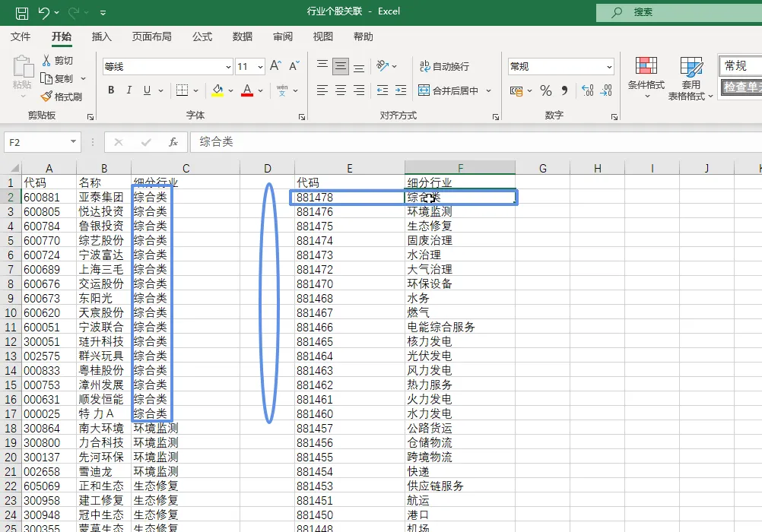
Task: Open 字体 group dialog launcher
Action: click(302, 117)
